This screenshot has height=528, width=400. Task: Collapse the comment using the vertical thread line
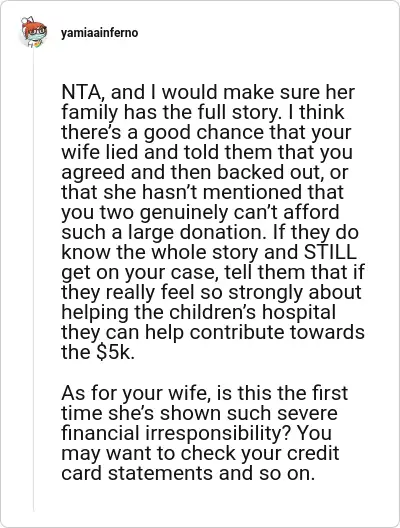[x=33, y=281]
